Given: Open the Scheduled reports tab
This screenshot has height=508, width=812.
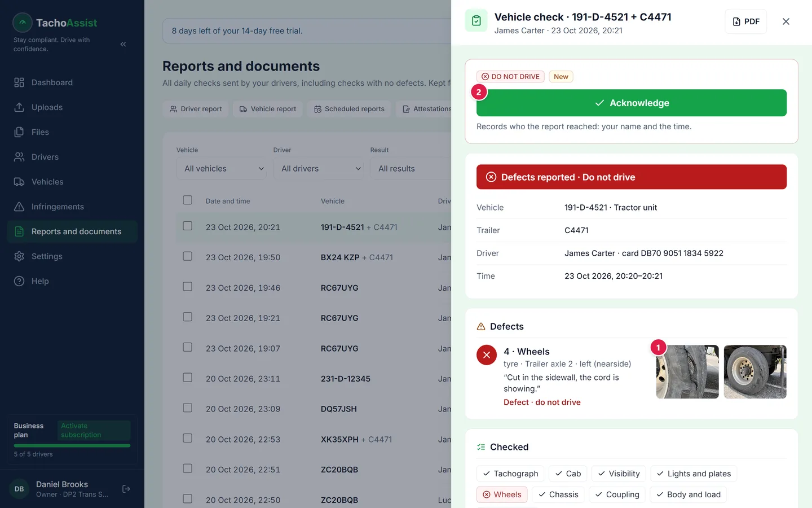Looking at the screenshot, I should [x=349, y=109].
